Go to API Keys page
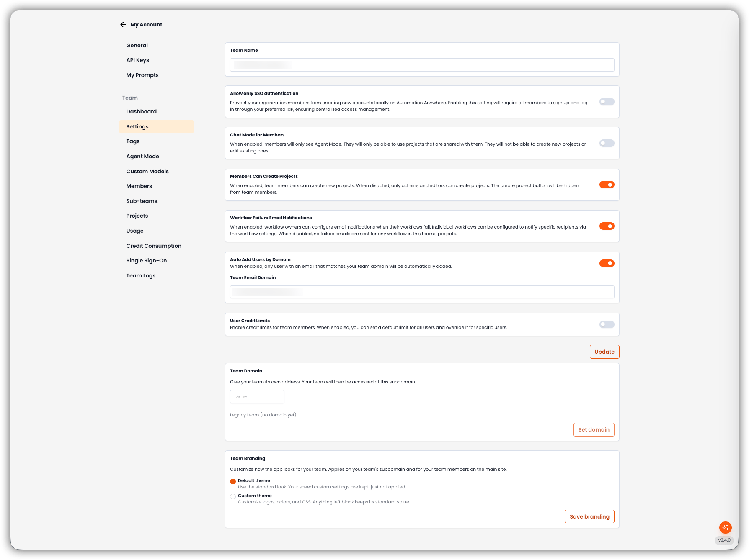 (137, 60)
